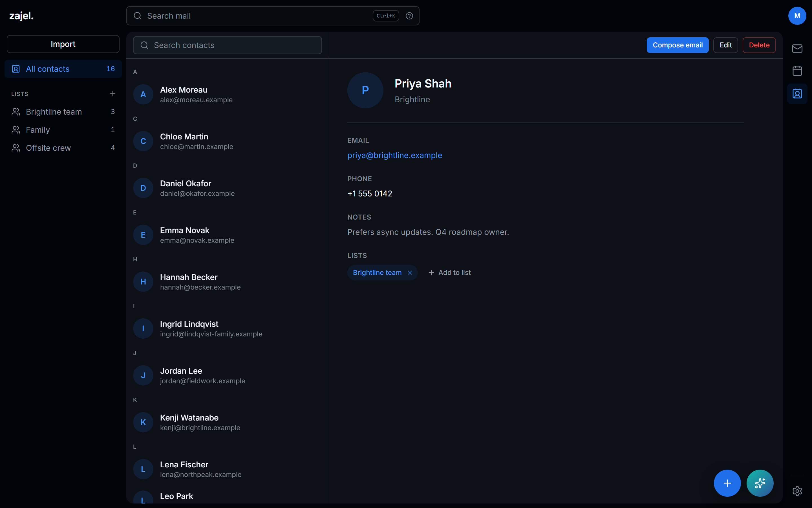Click the search help question mark icon
This screenshot has width=812, height=508.
point(409,16)
